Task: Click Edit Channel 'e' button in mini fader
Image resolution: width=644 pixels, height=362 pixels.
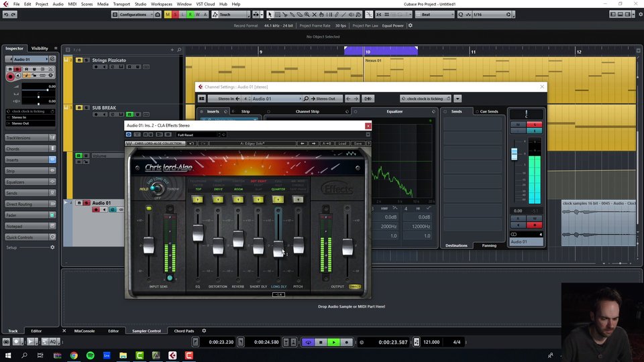Action: (535, 131)
